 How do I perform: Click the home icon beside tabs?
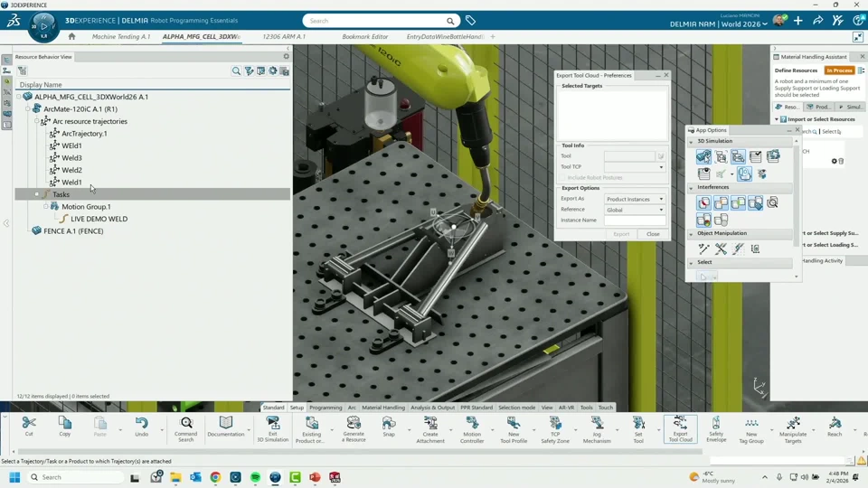71,36
